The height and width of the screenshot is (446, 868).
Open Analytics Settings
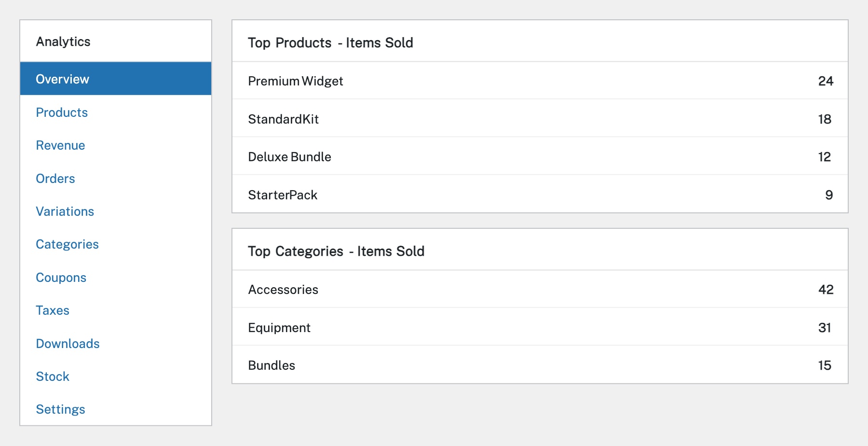click(60, 409)
